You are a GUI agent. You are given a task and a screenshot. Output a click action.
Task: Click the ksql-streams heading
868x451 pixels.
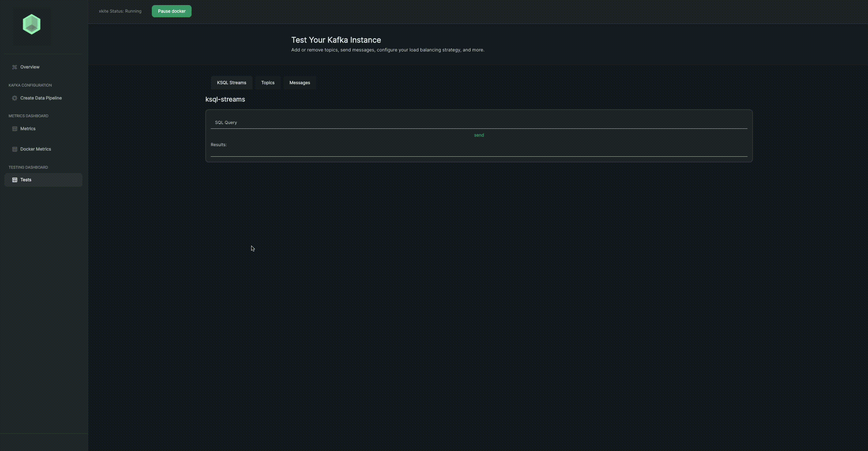point(225,99)
